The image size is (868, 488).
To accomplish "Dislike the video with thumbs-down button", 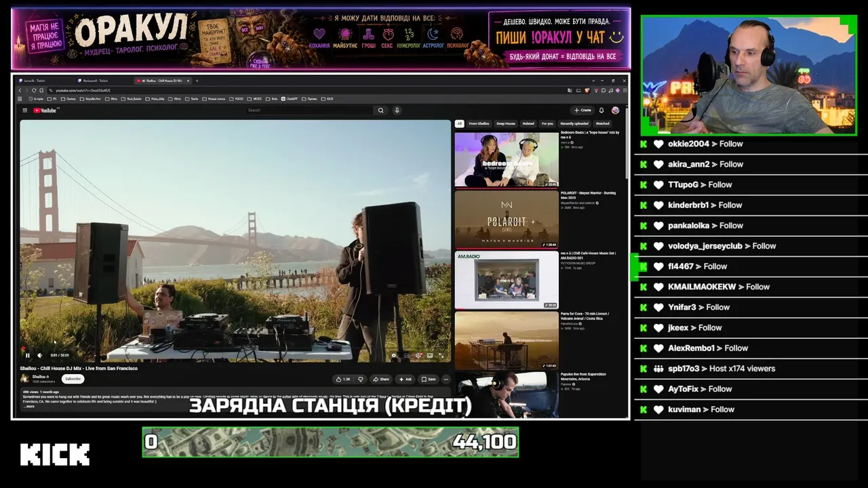I will click(361, 379).
